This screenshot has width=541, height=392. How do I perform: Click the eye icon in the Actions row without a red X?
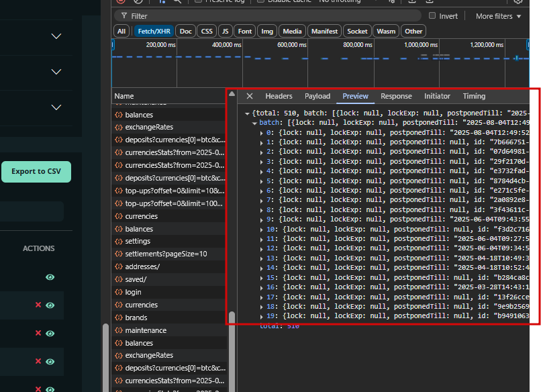click(50, 277)
